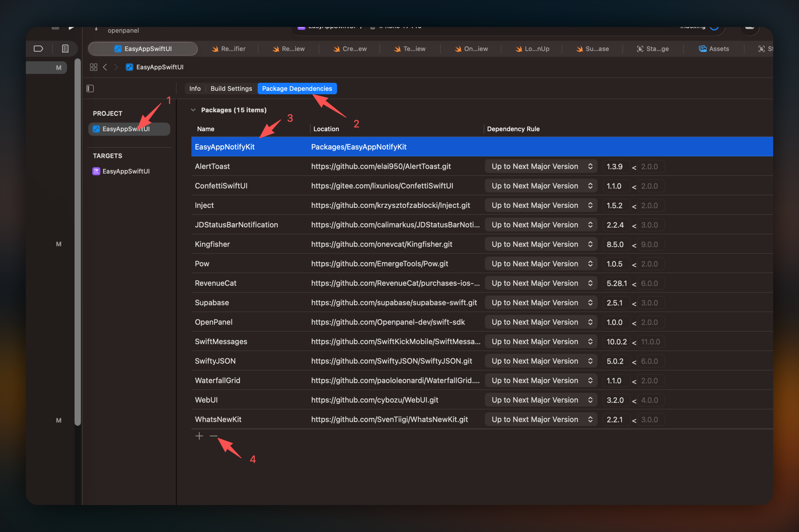Switch to the Build Settings tab
799x532 pixels.
[x=231, y=89]
